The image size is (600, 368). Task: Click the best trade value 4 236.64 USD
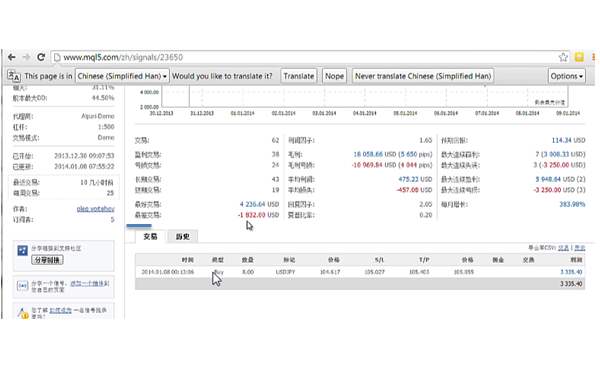coord(259,204)
